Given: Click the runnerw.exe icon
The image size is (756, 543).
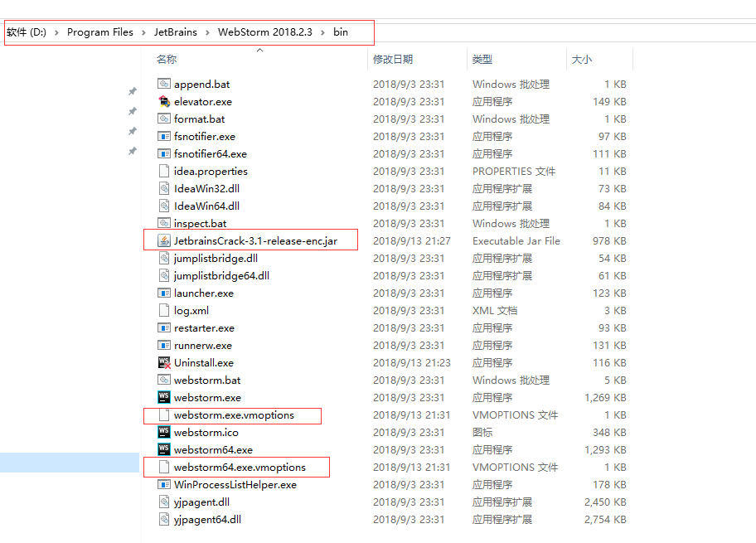Looking at the screenshot, I should 164,346.
